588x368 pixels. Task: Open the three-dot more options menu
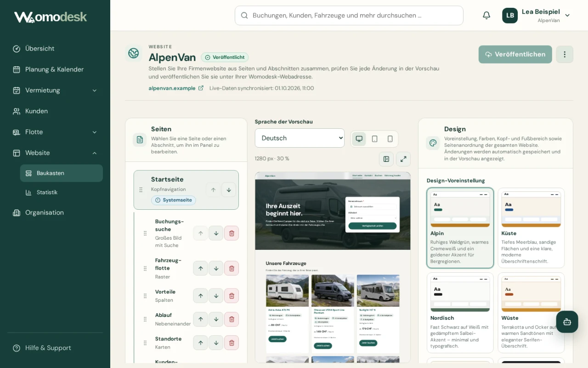565,54
